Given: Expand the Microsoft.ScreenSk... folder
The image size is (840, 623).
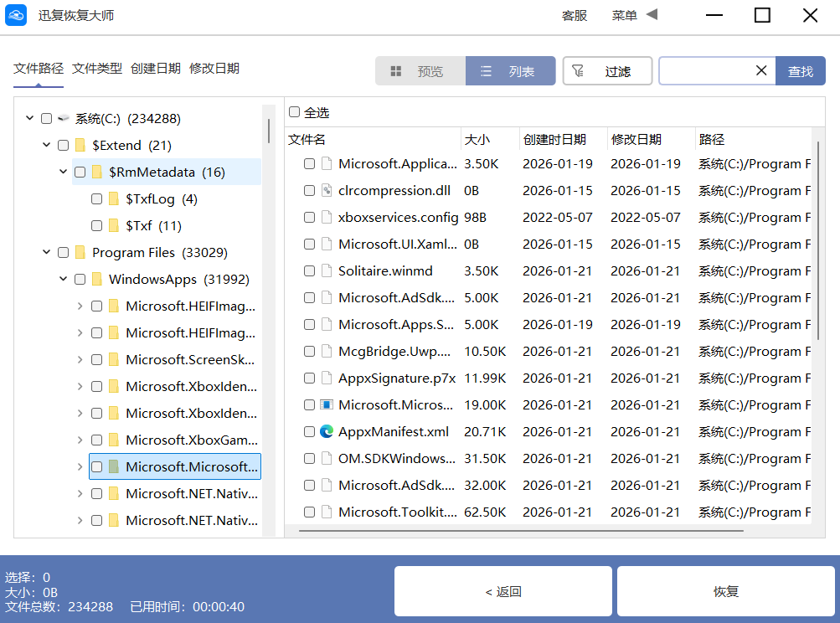Looking at the screenshot, I should click(x=80, y=360).
